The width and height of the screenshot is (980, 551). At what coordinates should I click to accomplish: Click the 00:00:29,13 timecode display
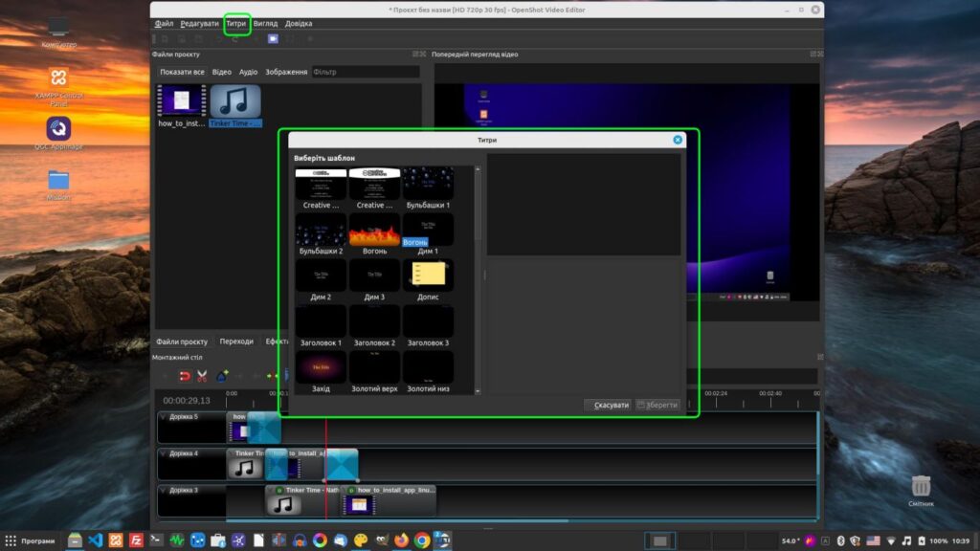coord(187,401)
